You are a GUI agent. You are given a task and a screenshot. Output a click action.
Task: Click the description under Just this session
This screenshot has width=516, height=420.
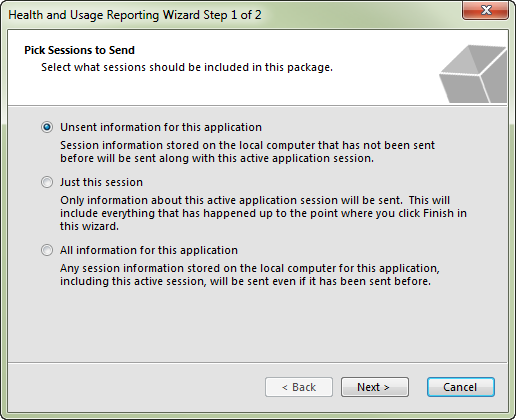click(263, 213)
